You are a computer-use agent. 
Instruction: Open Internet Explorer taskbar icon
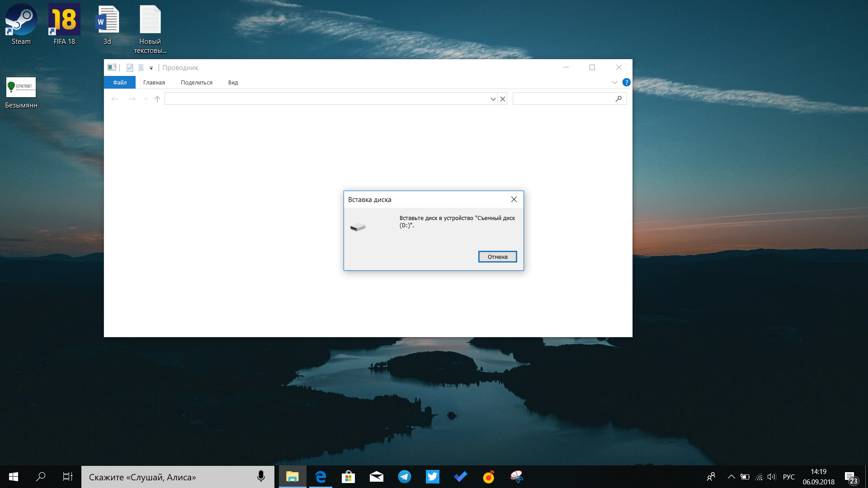coord(320,477)
